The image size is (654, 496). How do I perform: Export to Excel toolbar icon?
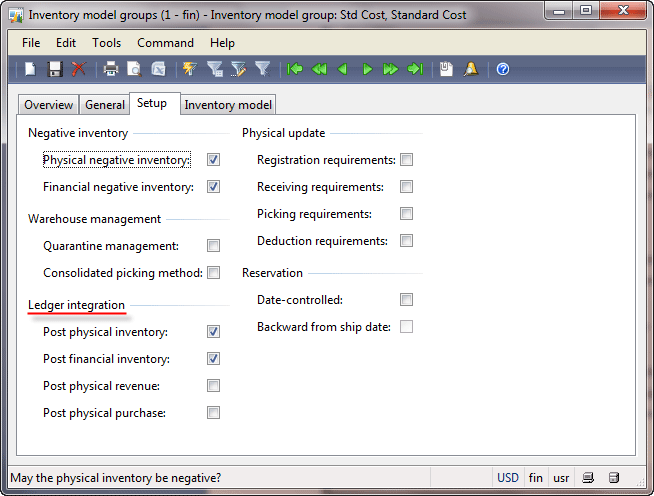click(158, 69)
